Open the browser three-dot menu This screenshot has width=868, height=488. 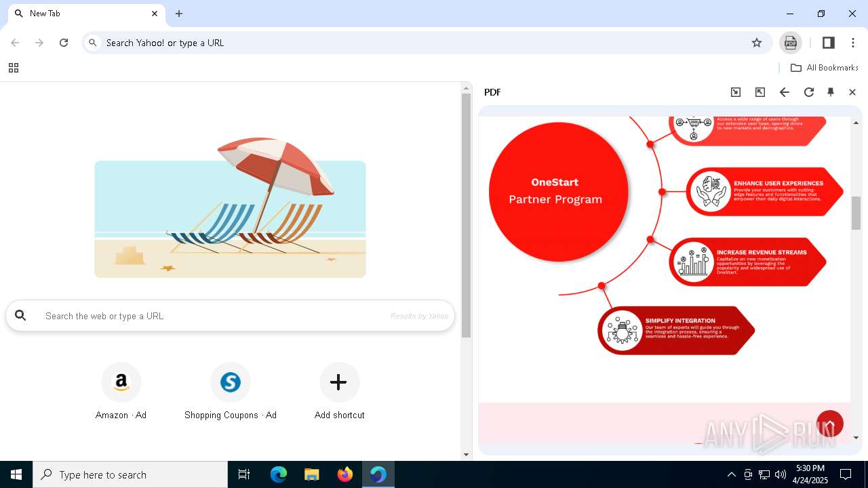click(853, 43)
